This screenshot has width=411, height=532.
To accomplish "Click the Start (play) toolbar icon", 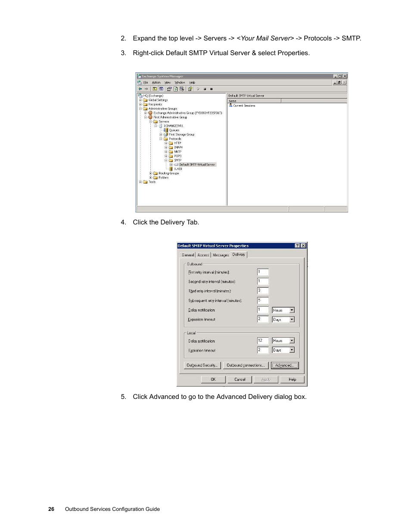I will 198,89.
